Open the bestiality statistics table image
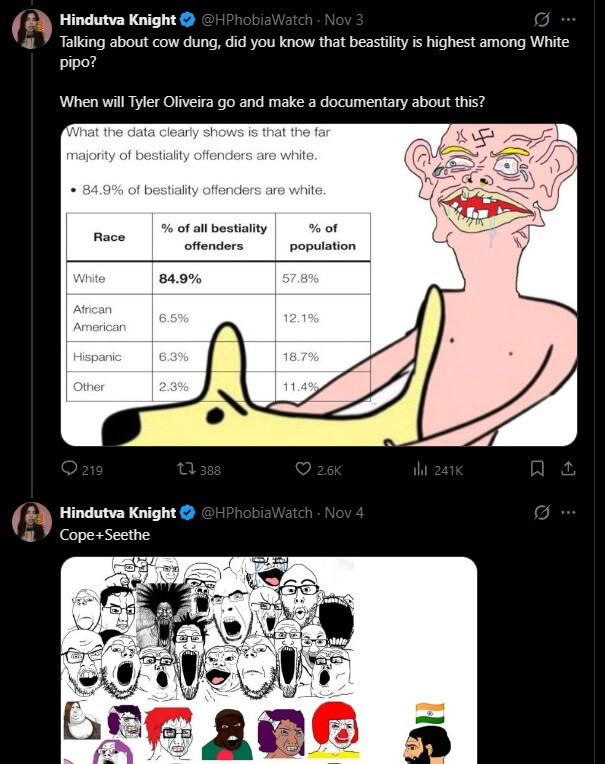This screenshot has height=764, width=605. point(319,285)
